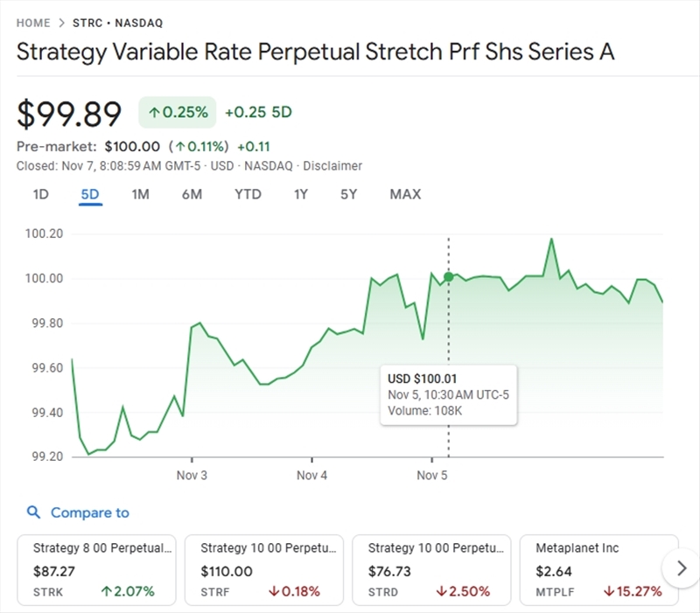View the MAX chart range
The image size is (700, 613).
click(405, 194)
